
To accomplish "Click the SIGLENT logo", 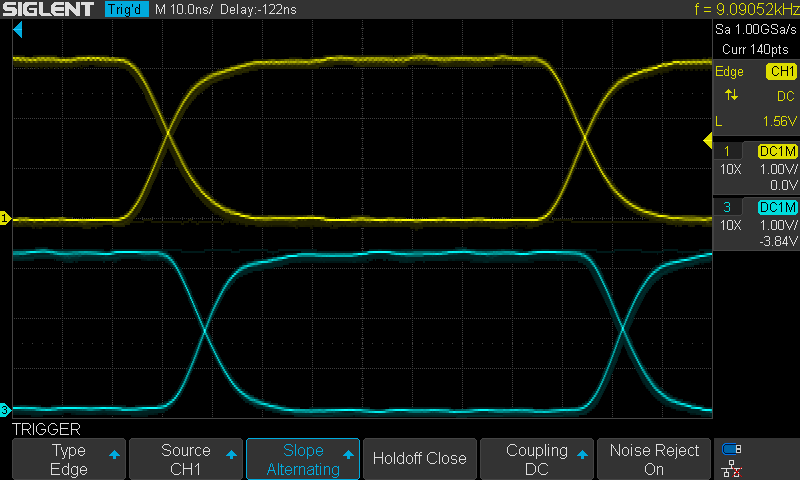I will (x=48, y=9).
